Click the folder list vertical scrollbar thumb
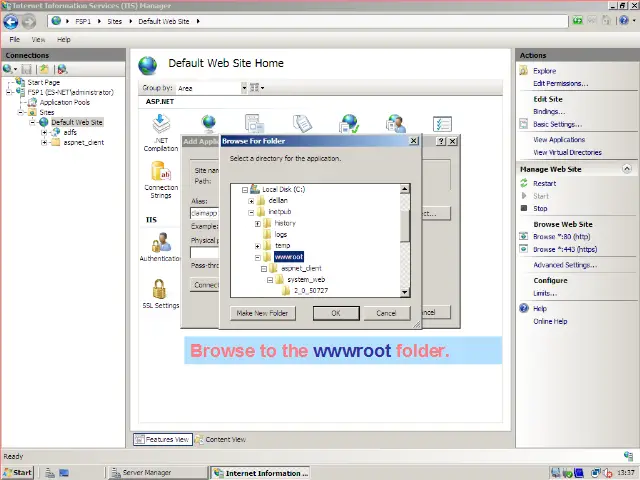This screenshot has width=640, height=480. 404,226
